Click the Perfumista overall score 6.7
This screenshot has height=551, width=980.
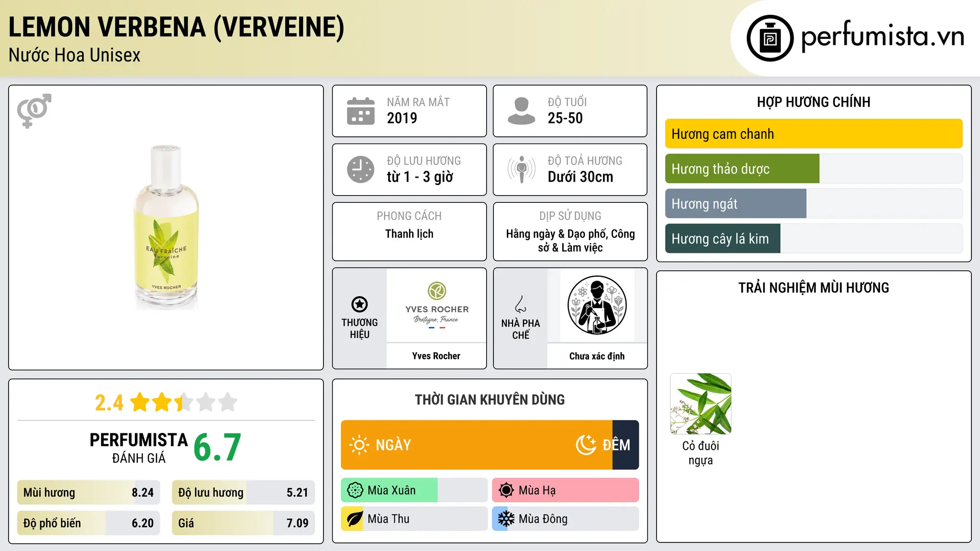[x=217, y=448]
